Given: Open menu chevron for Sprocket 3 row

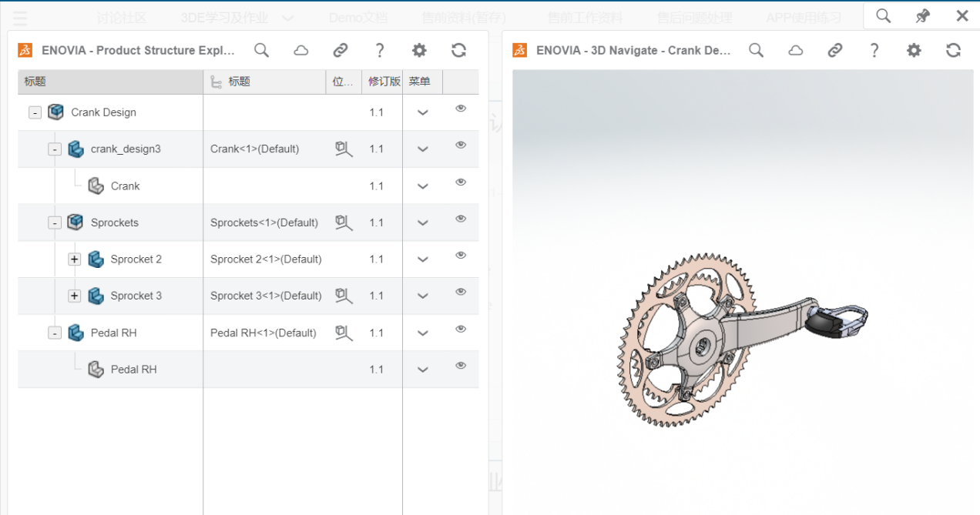Looking at the screenshot, I should point(422,296).
